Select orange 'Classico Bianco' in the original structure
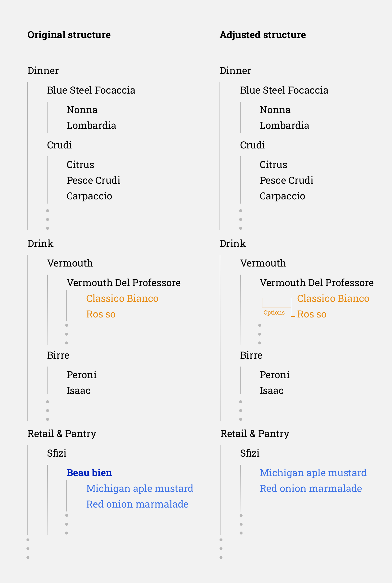 coord(122,298)
